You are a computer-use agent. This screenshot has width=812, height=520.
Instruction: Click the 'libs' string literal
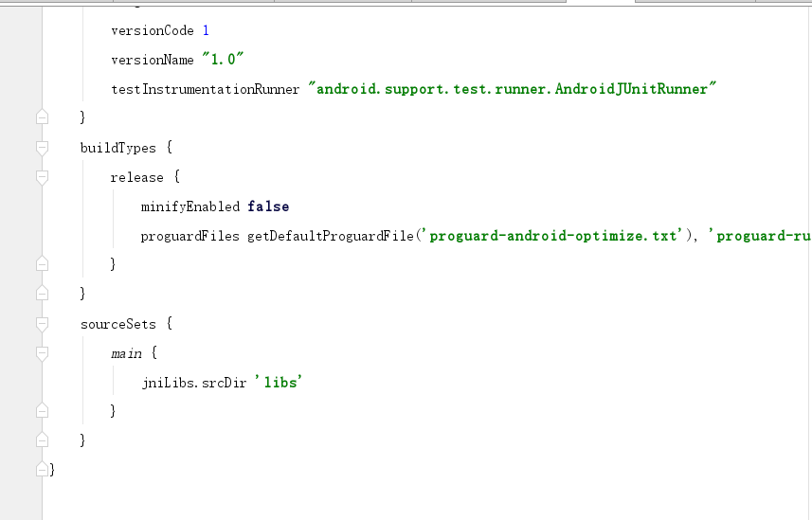click(x=279, y=383)
